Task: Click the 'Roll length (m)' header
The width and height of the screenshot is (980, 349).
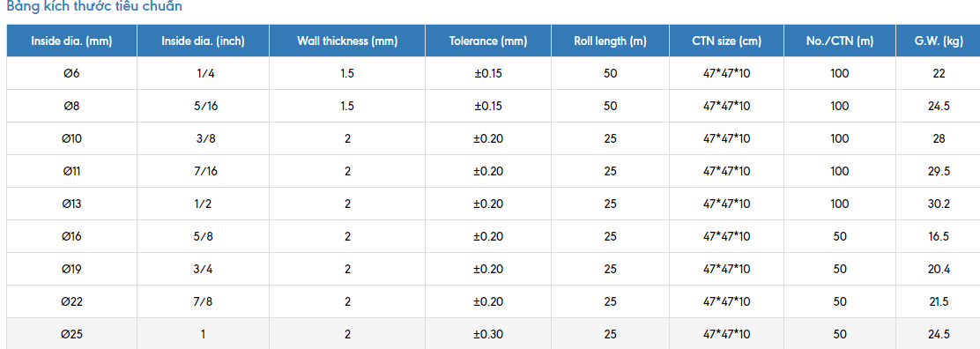Action: pos(610,41)
